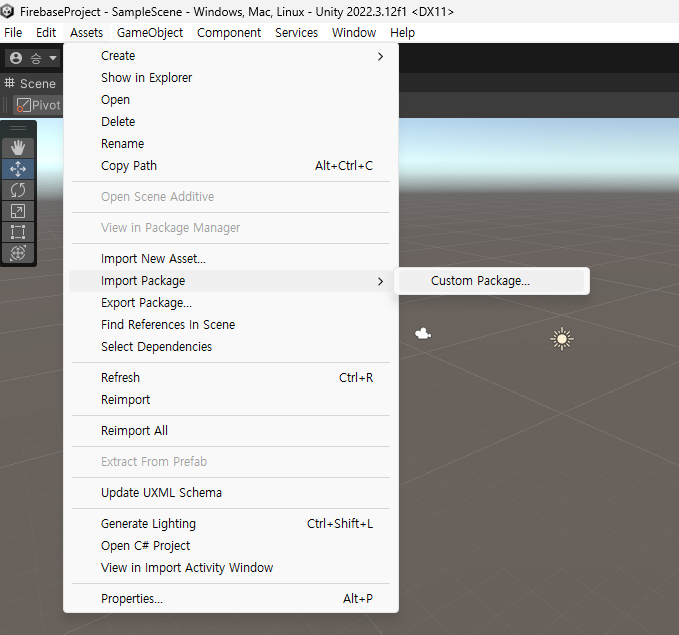The height and width of the screenshot is (635, 679).
Task: Choose Rename from Assets menu
Action: [231, 144]
